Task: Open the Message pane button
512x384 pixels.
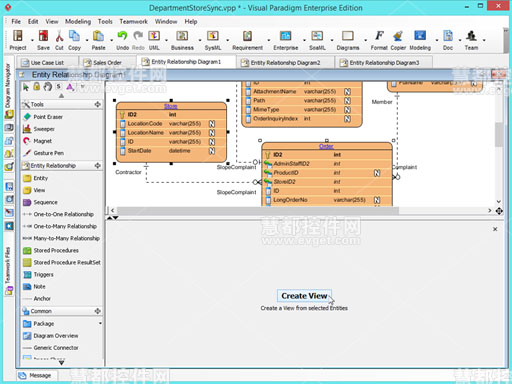Action: [37, 375]
